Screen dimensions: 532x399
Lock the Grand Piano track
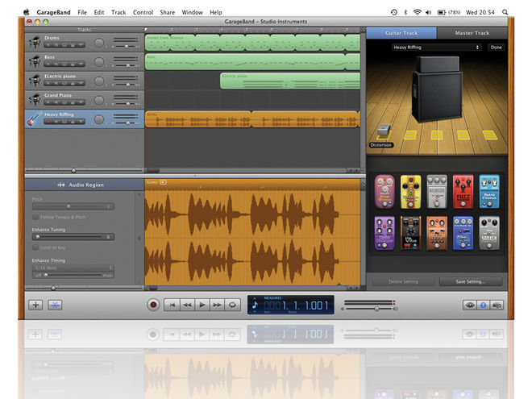(x=73, y=102)
